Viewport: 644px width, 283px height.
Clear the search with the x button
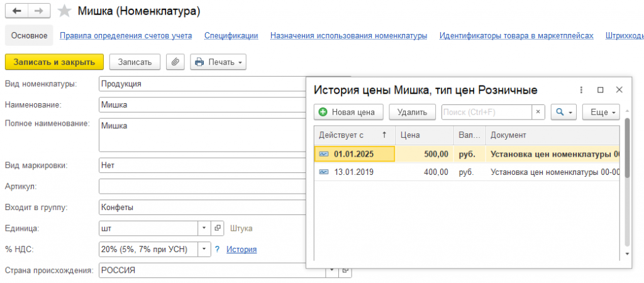[538, 112]
